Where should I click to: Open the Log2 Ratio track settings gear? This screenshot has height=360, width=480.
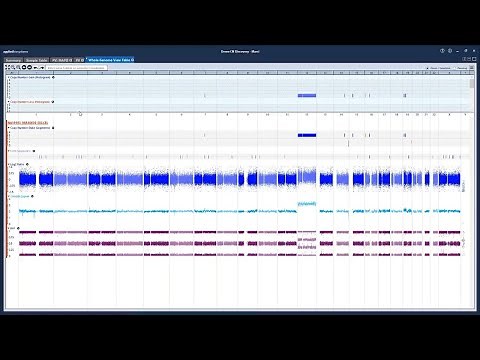coord(27,164)
